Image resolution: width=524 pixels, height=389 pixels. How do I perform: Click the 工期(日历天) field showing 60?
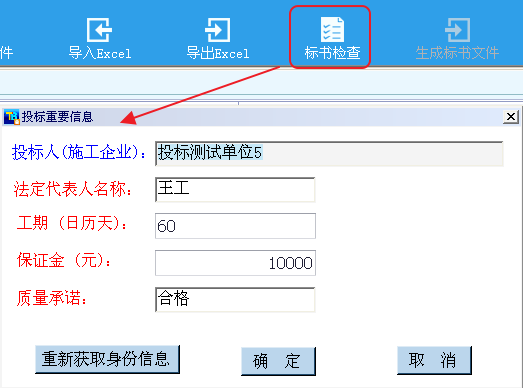[x=235, y=226]
